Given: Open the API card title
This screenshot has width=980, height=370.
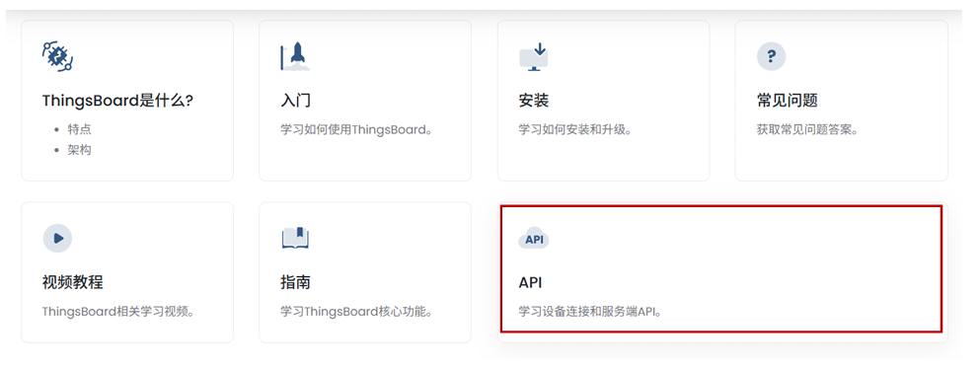Looking at the screenshot, I should pos(530,282).
